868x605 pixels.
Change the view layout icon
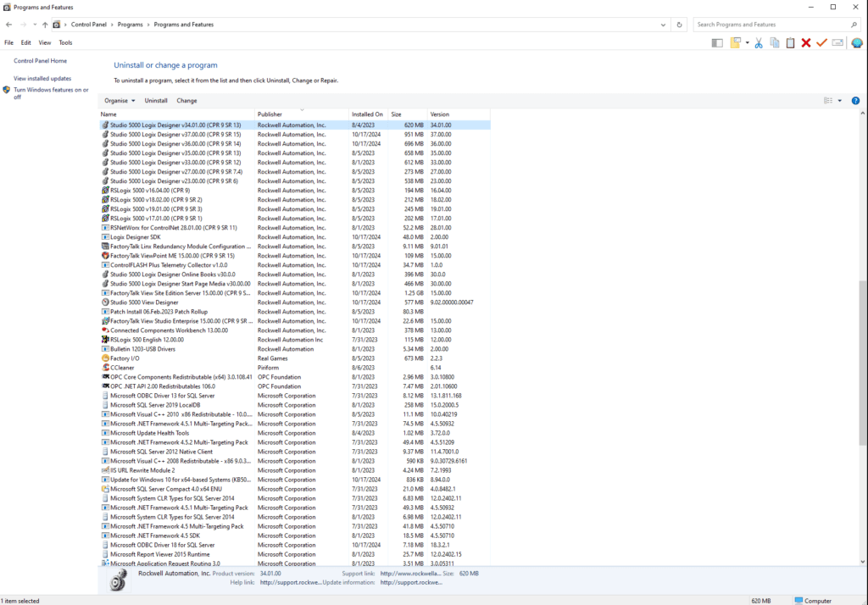828,101
